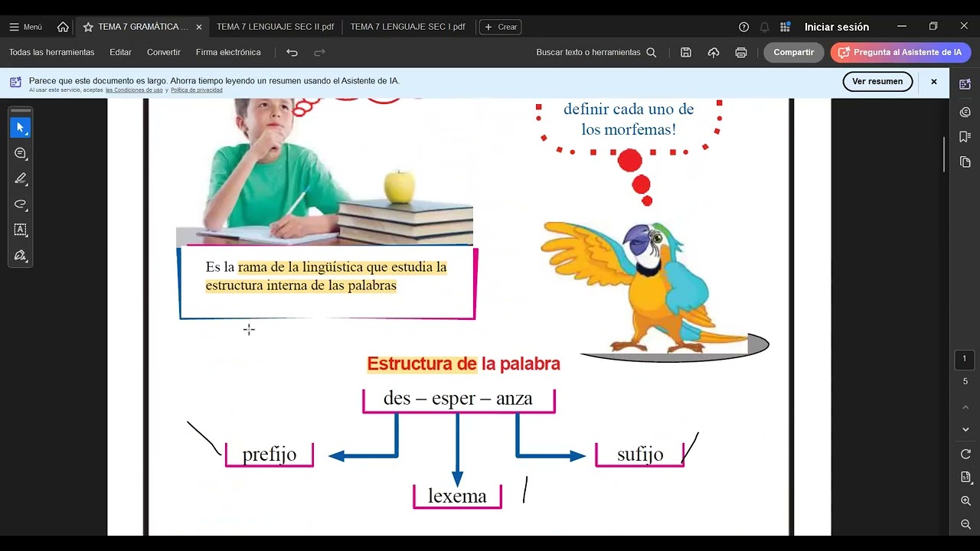The image size is (980, 551).
Task: Click the word 'prefijo'
Action: [x=269, y=455]
